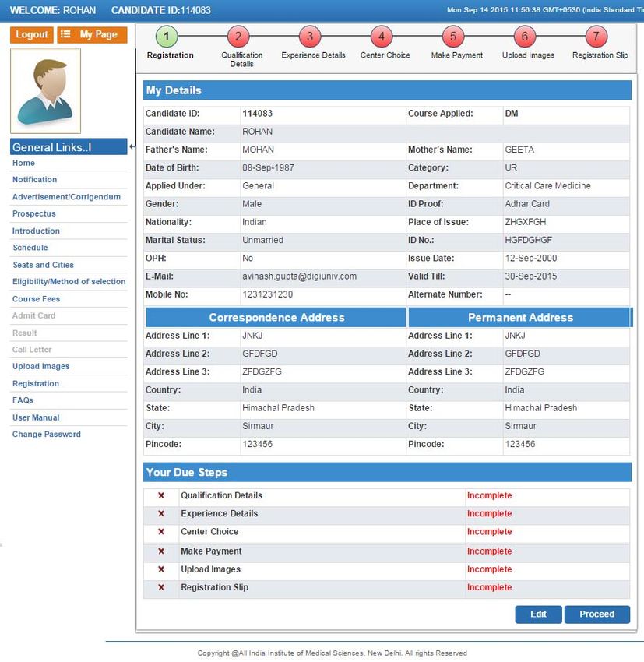Viewport: 644px width, 662px height.
Task: Select the Registration Slip step label
Action: coord(600,55)
